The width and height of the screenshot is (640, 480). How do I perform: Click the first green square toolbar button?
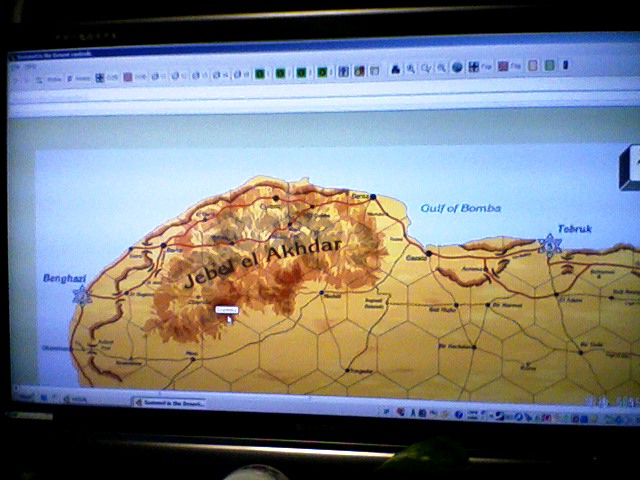coord(260,74)
